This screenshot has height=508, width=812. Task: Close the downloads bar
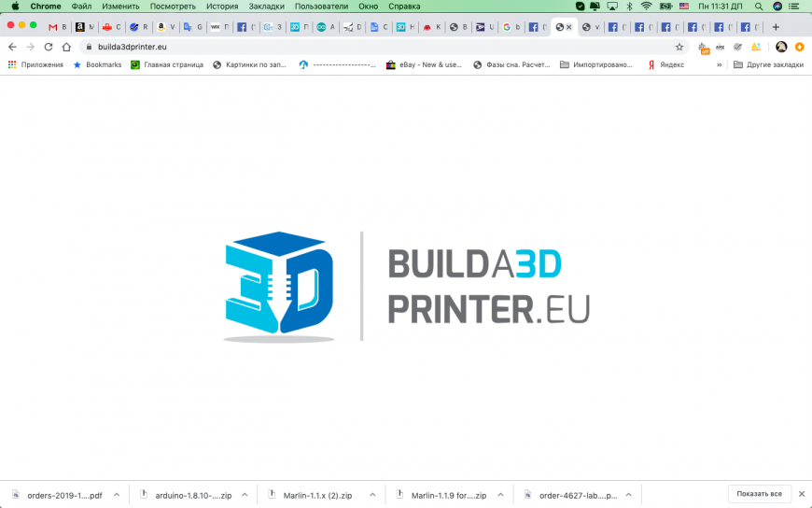click(x=802, y=494)
